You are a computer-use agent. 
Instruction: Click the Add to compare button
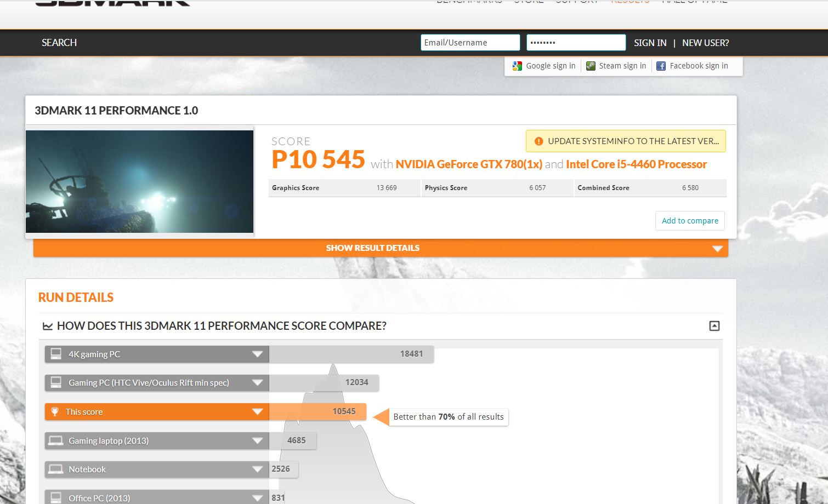click(x=690, y=221)
